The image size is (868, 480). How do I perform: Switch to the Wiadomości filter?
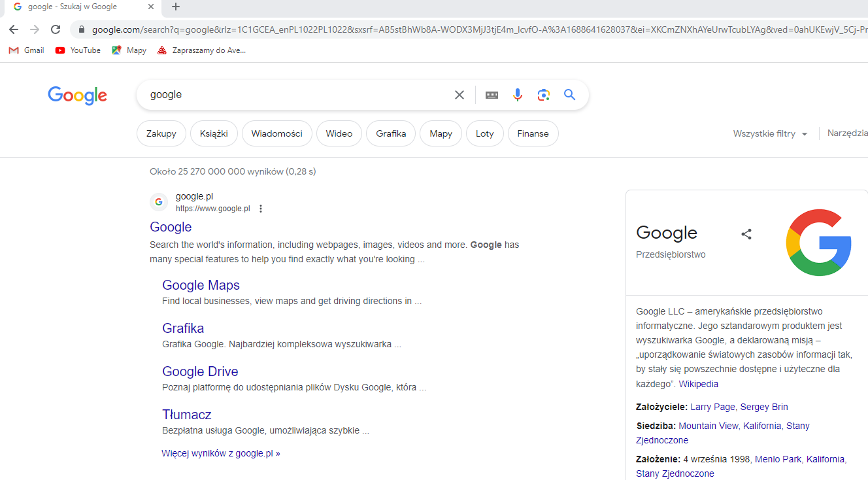276,133
